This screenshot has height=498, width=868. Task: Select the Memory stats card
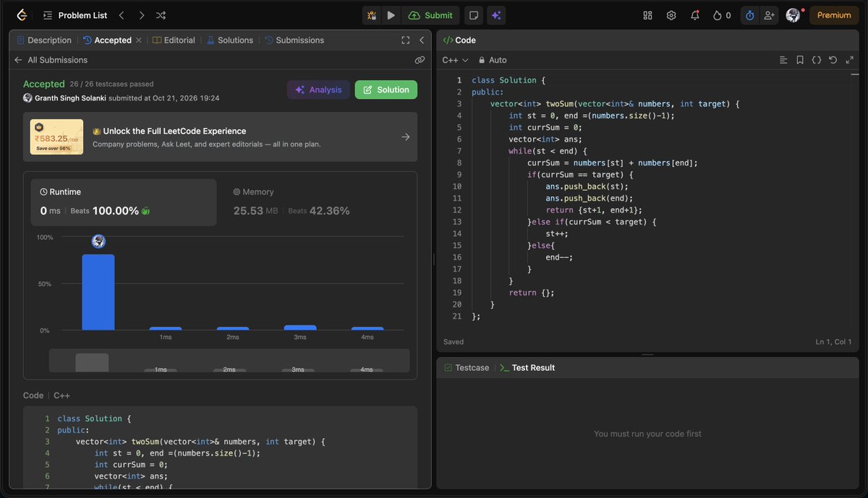318,202
